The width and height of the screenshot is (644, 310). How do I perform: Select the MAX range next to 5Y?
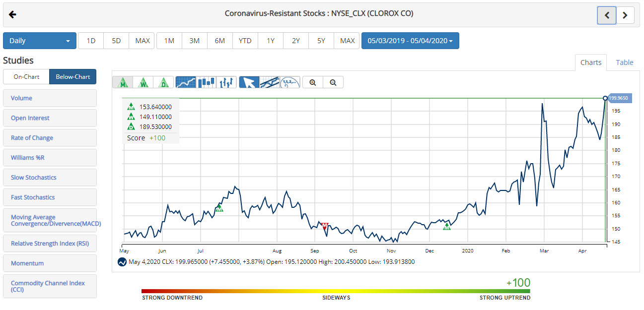click(x=347, y=41)
